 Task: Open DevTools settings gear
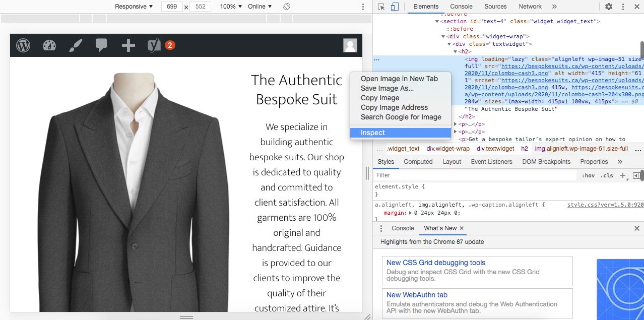click(x=609, y=7)
